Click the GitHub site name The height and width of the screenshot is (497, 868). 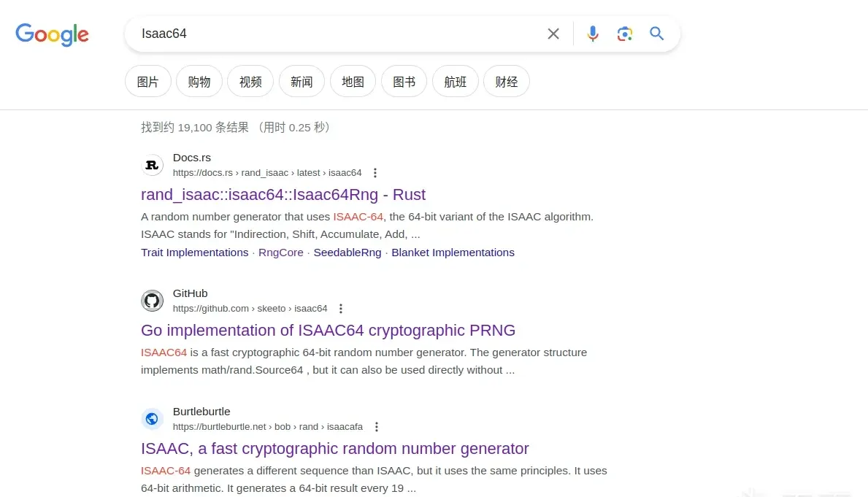(x=190, y=293)
